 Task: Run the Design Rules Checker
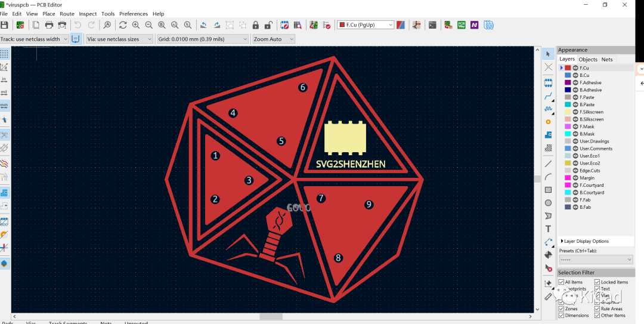click(x=327, y=25)
